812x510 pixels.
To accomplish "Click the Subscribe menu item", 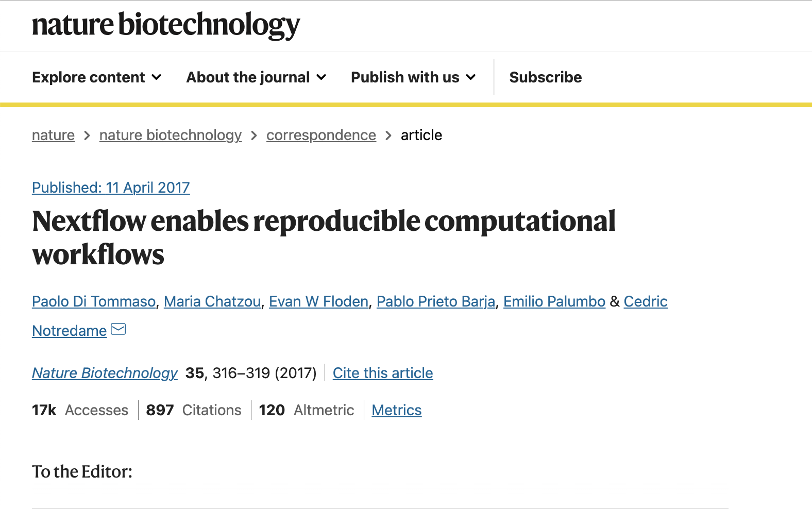I will 546,77.
